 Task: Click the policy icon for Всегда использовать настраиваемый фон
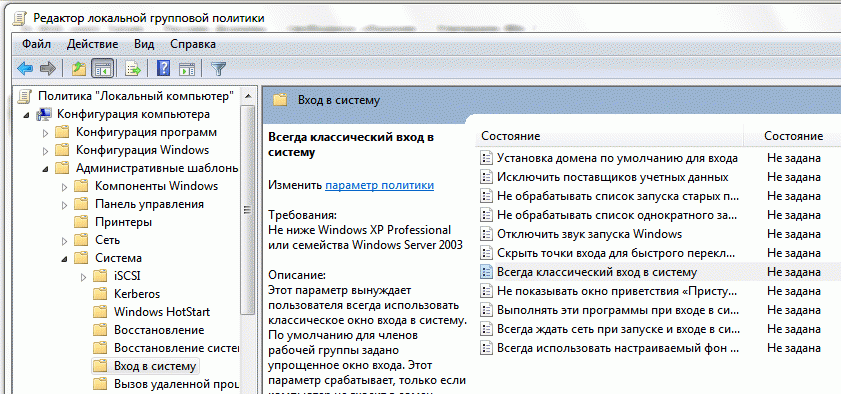click(486, 348)
